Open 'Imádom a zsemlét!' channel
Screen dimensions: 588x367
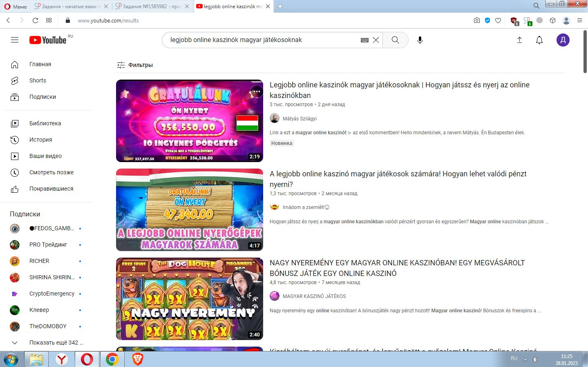pyautogui.click(x=306, y=207)
